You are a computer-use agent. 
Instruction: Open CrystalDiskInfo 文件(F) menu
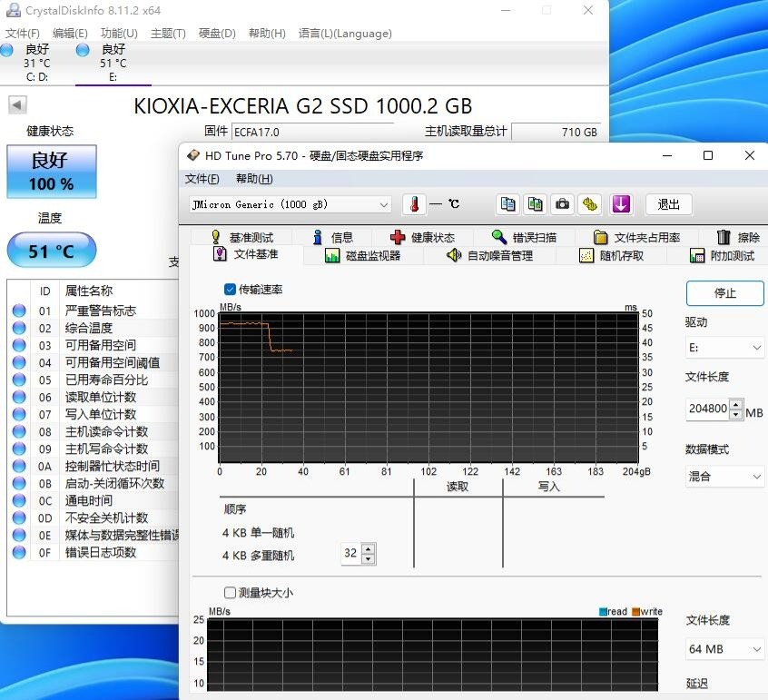[x=23, y=34]
